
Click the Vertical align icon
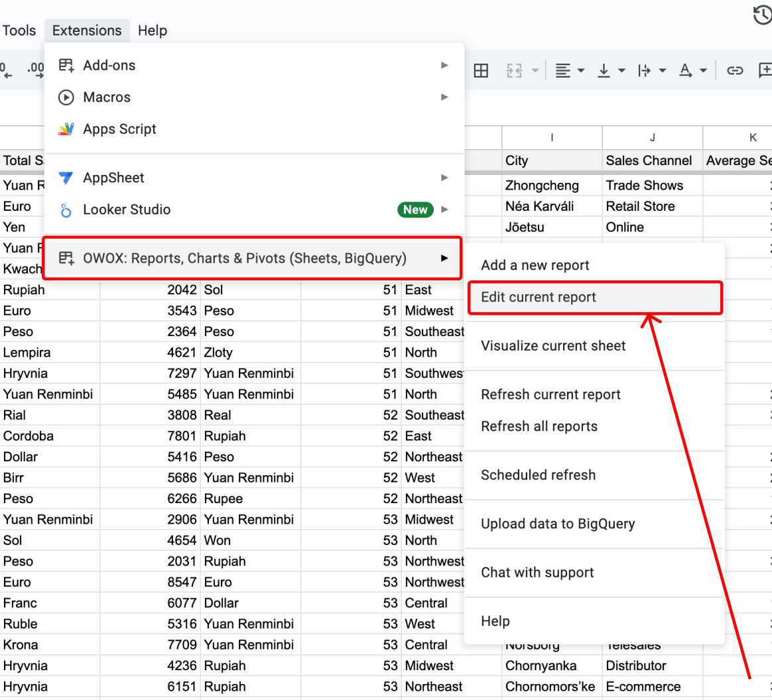pyautogui.click(x=604, y=71)
